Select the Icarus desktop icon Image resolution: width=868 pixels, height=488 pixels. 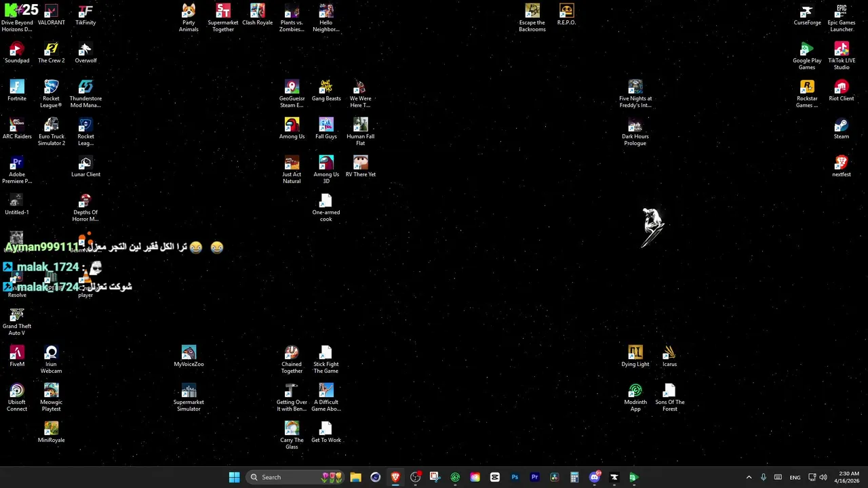[x=669, y=357]
